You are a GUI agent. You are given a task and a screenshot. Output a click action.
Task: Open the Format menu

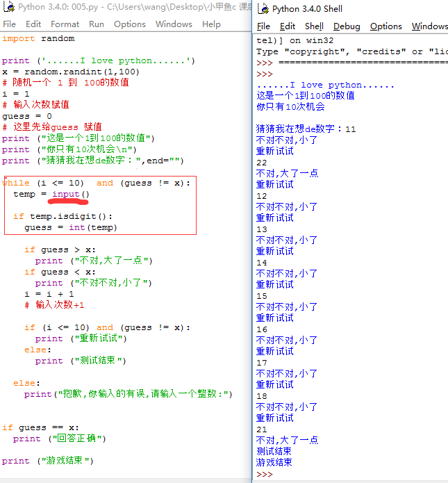(65, 24)
